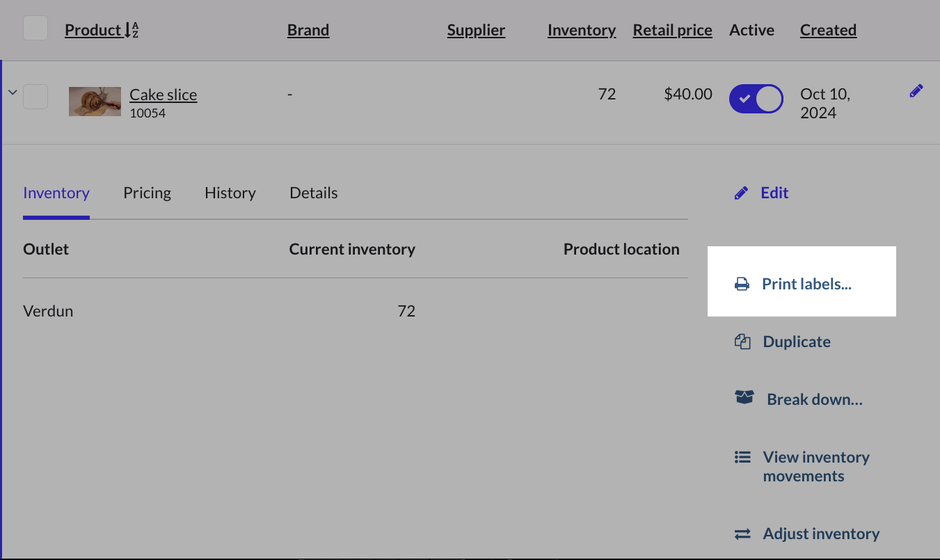Click the Duplicate copy icon
This screenshot has height=560, width=940.
[x=742, y=342]
